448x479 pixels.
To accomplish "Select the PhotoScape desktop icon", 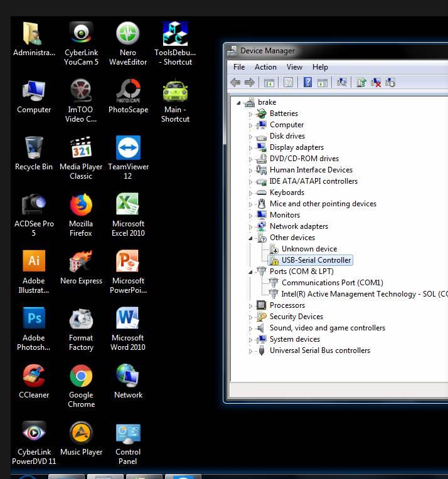I will [x=128, y=97].
